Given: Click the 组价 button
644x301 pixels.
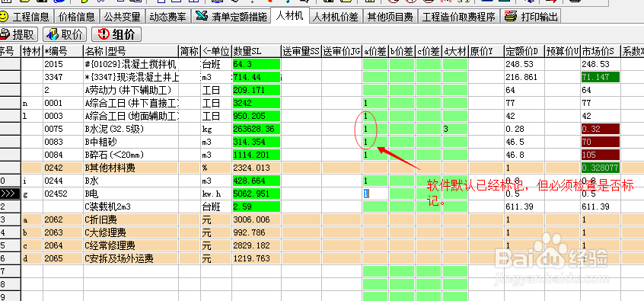Looking at the screenshot, I should pyautogui.click(x=116, y=34).
